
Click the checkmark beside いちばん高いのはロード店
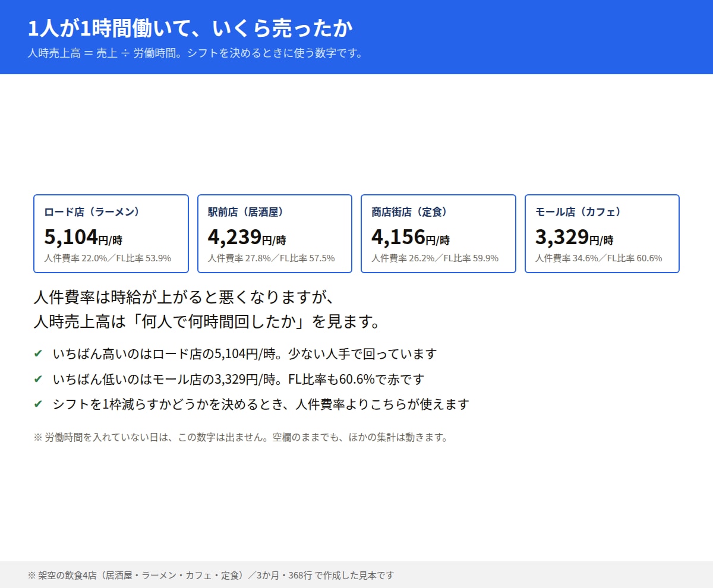click(x=38, y=354)
